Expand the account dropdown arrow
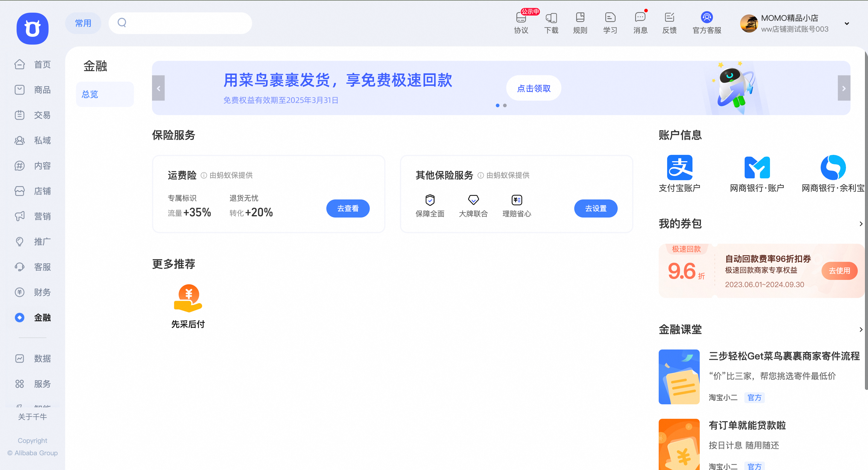 [x=847, y=23]
